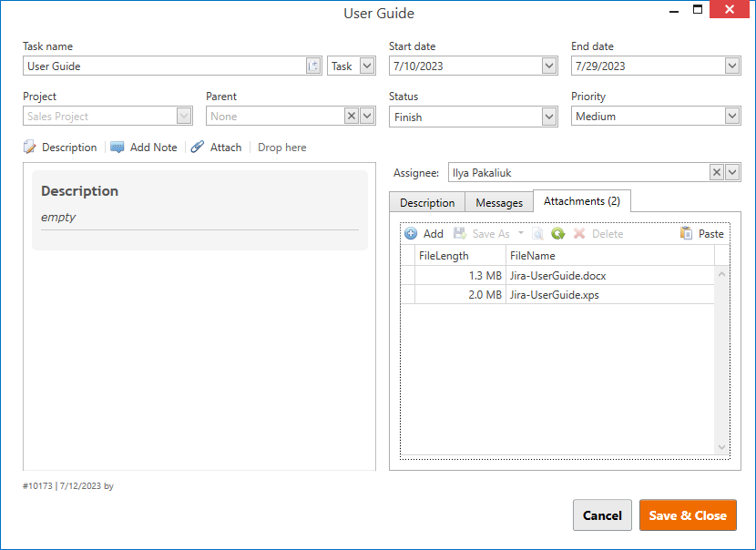Click the Add Note speech bubble icon
The width and height of the screenshot is (756, 550).
[x=117, y=147]
